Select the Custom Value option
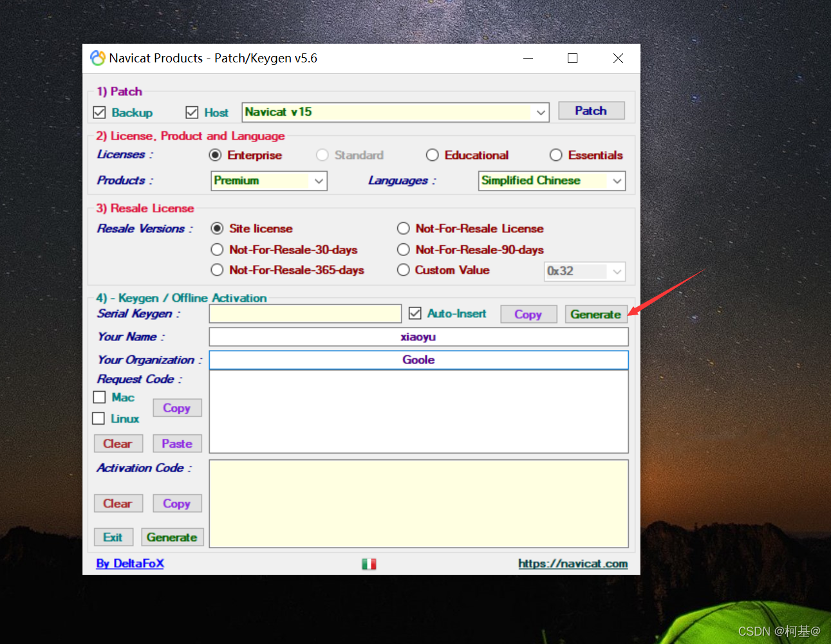Image resolution: width=831 pixels, height=644 pixels. pos(404,270)
